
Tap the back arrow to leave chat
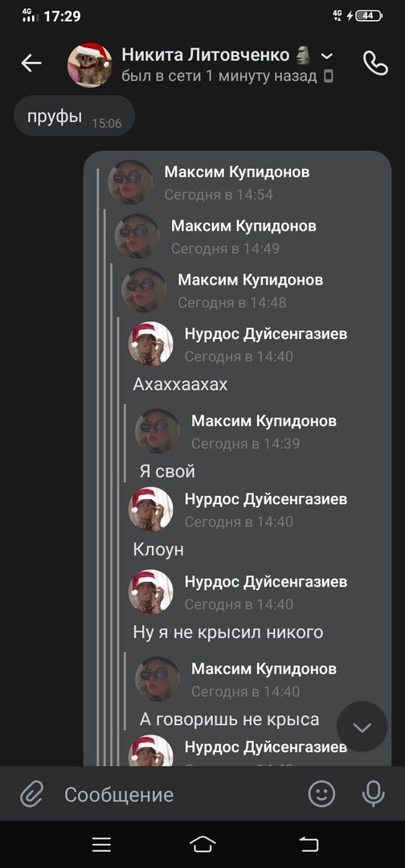31,63
